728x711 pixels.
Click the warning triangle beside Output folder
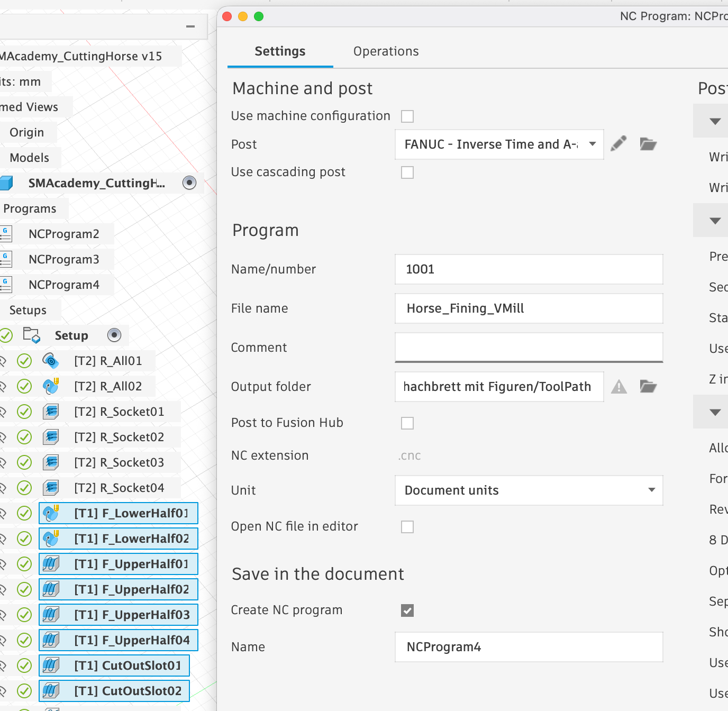coord(618,387)
